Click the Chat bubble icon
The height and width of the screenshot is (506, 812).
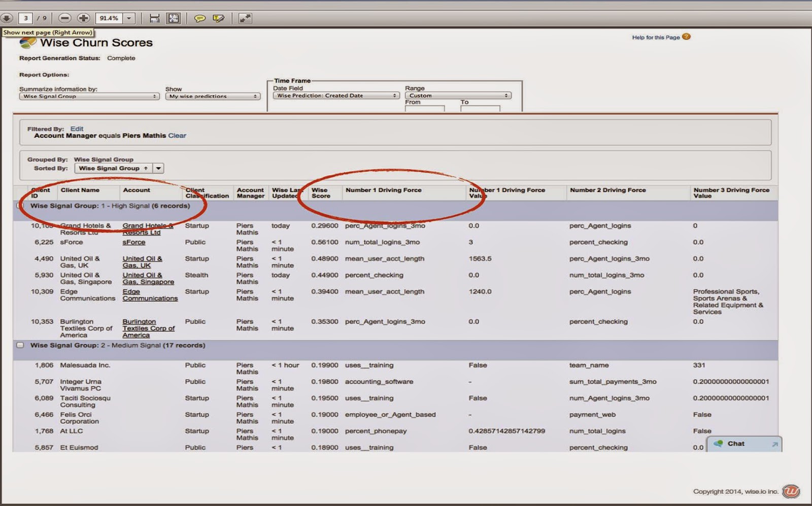point(718,444)
